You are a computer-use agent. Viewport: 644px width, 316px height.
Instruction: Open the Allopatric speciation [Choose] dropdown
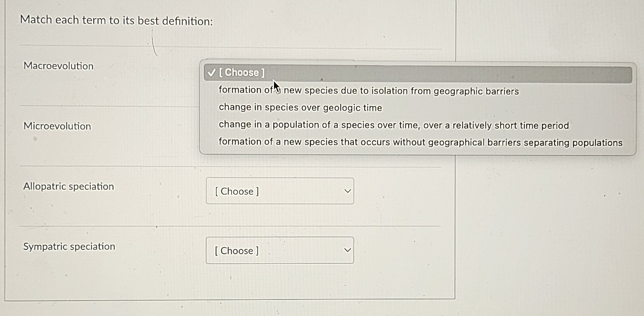280,191
